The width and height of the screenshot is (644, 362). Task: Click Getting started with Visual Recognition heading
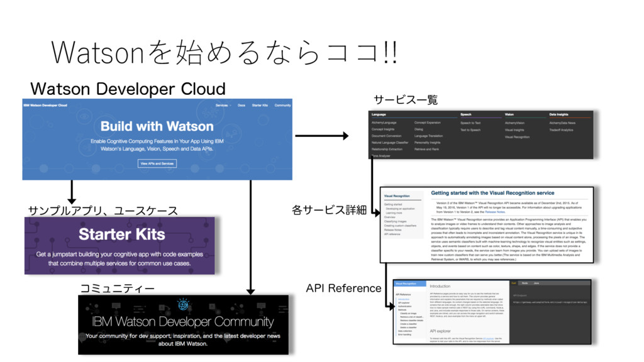[x=492, y=193]
